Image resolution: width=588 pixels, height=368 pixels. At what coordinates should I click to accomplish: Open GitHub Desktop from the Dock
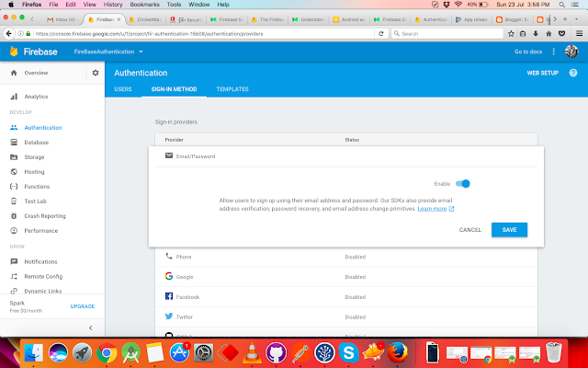point(276,353)
